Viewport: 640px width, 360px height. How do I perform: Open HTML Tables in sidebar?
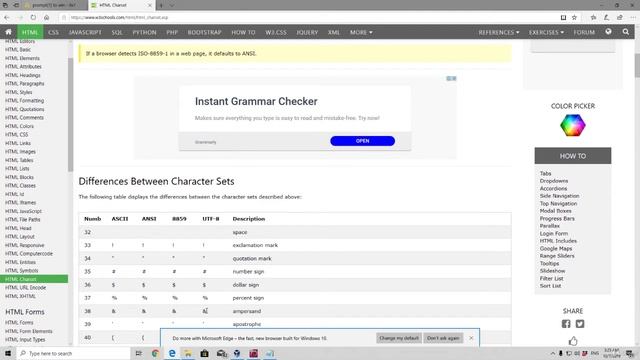(x=19, y=160)
